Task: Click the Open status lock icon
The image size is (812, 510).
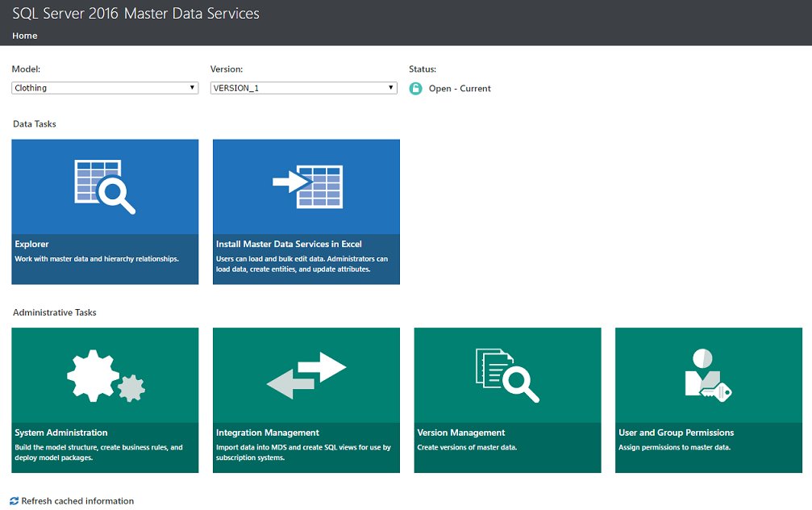Action: [415, 89]
